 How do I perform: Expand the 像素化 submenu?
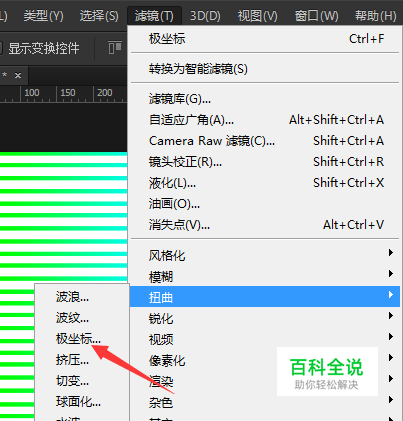click(265, 360)
